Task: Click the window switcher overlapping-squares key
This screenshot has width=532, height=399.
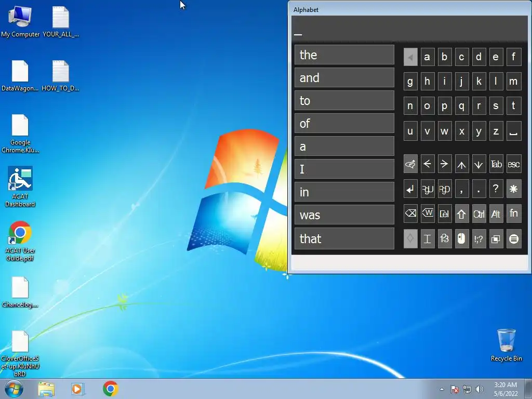Action: coord(496,239)
